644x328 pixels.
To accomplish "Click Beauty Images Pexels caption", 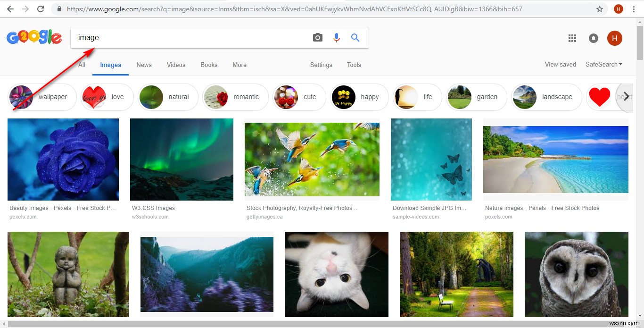I will (x=63, y=208).
